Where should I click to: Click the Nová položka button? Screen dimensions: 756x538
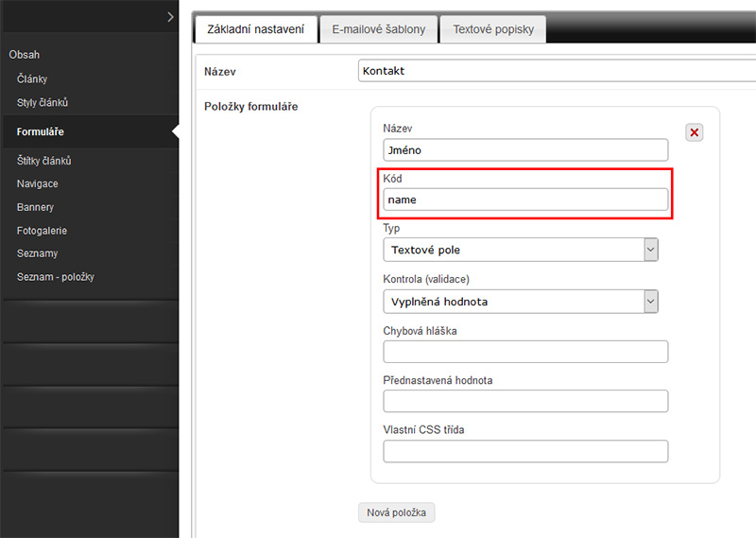tap(396, 512)
